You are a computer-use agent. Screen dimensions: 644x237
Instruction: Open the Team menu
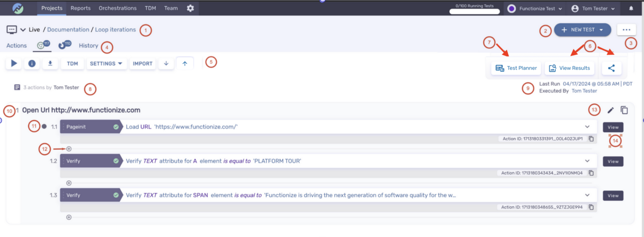pos(171,8)
